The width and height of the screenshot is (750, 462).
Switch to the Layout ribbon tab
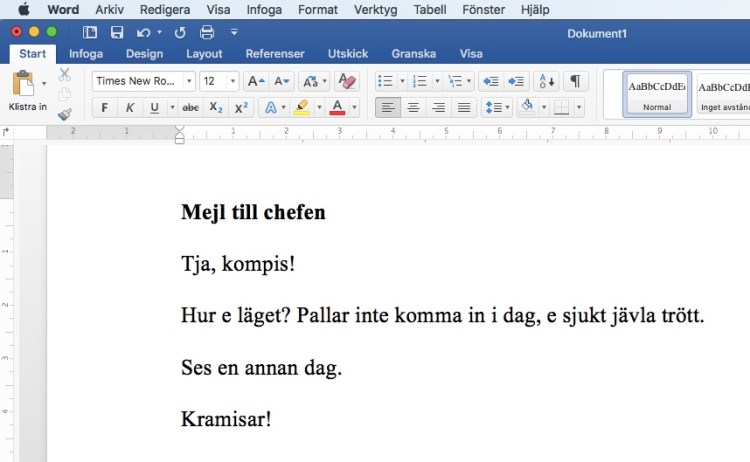204,54
